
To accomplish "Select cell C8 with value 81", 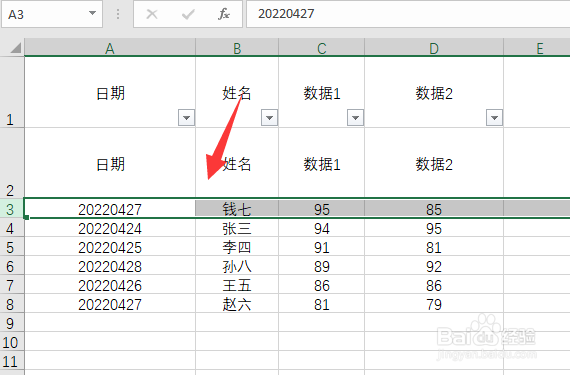I will pos(322,304).
